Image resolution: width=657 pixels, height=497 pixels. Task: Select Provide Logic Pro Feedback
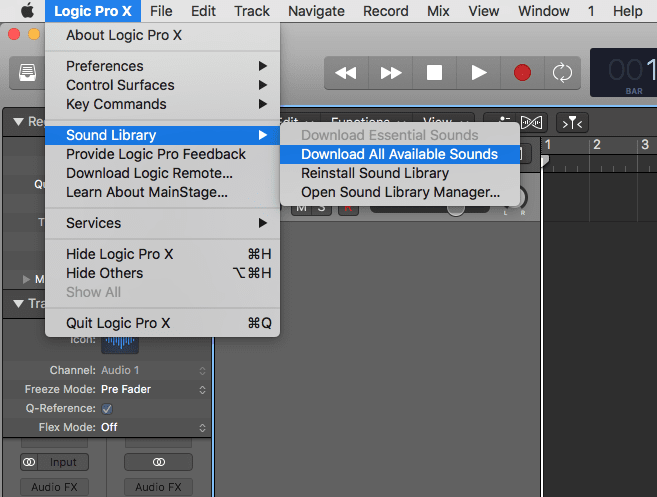pos(162,154)
